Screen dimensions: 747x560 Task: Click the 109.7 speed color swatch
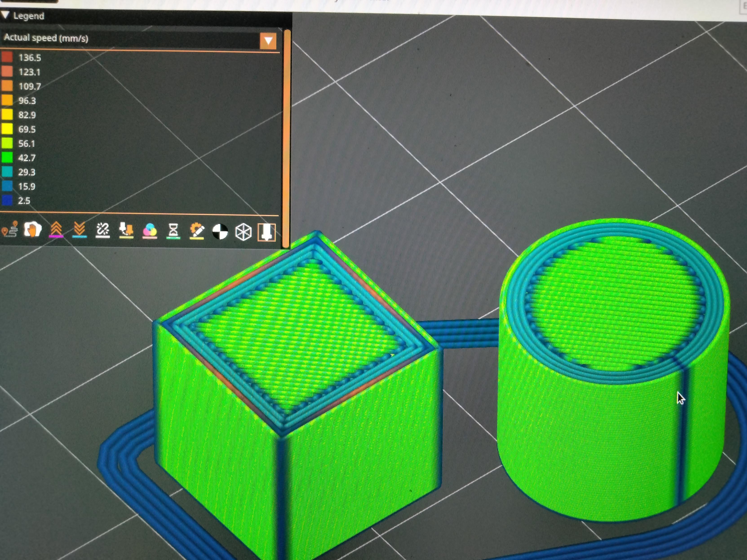pyautogui.click(x=7, y=85)
